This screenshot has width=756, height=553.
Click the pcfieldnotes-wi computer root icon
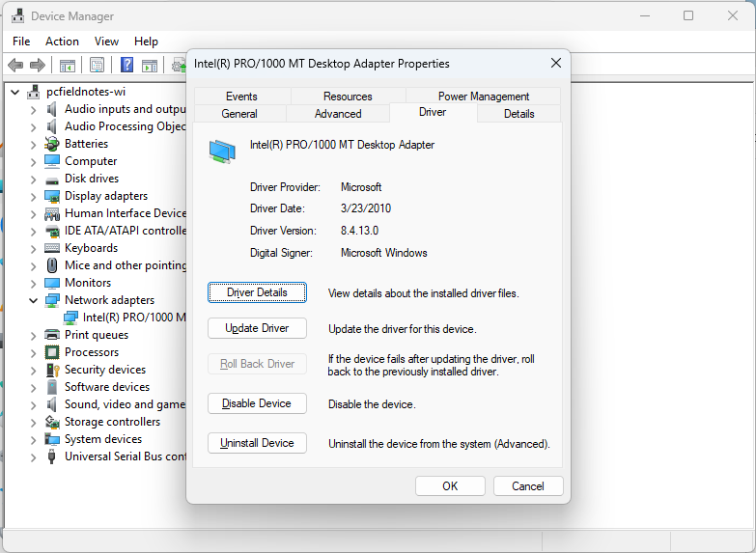pos(33,92)
